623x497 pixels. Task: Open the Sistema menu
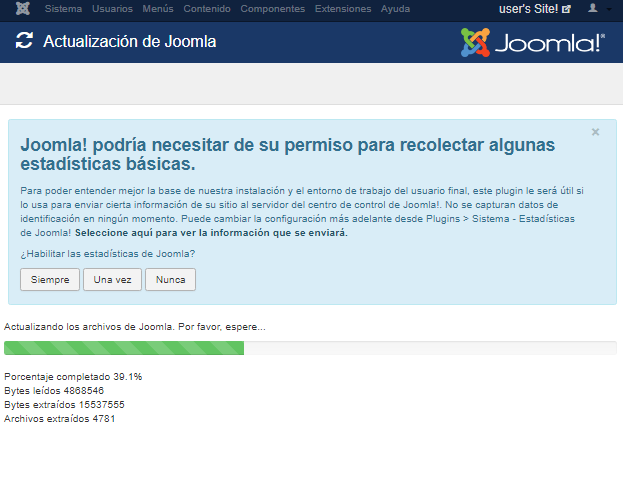(x=63, y=9)
